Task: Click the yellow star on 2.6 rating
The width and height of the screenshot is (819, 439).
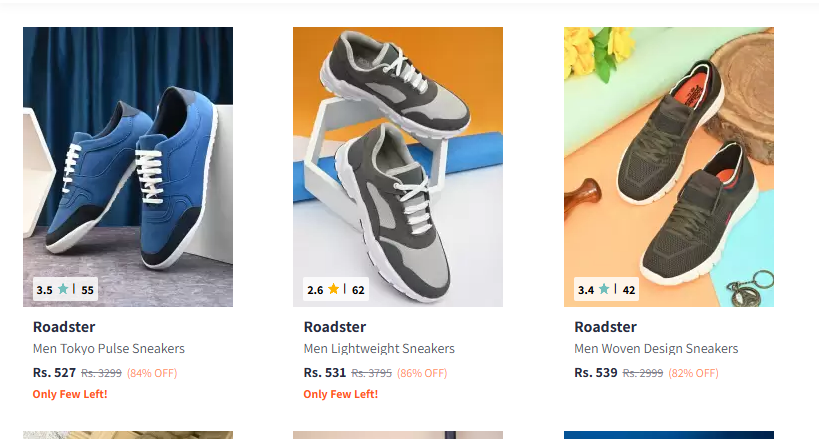Action: coord(333,289)
